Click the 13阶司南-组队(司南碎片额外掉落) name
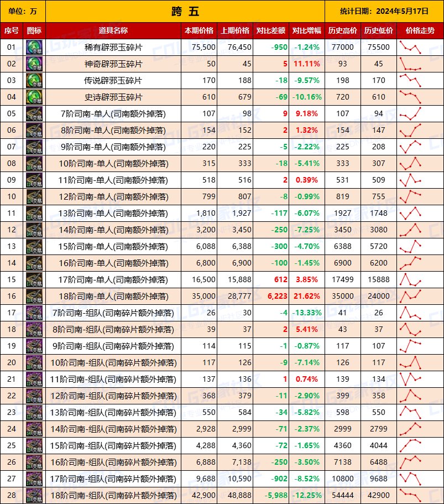Image resolution: width=444 pixels, height=504 pixels. coord(113,413)
